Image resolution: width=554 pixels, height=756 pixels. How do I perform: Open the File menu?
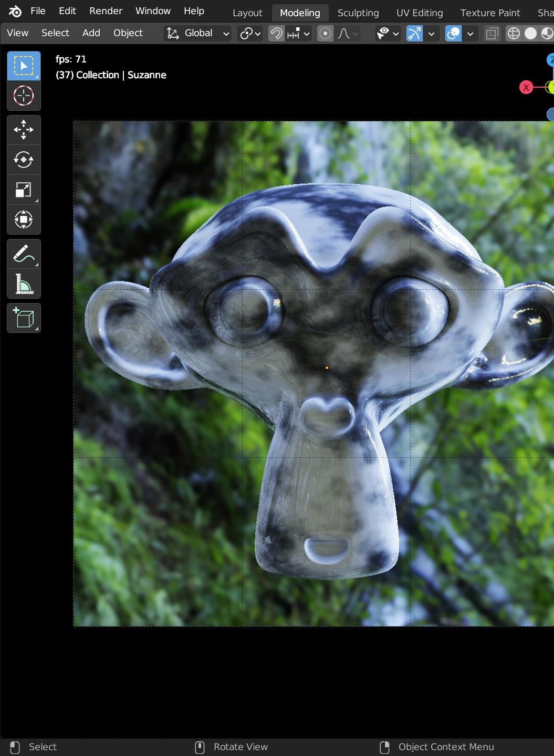click(38, 11)
